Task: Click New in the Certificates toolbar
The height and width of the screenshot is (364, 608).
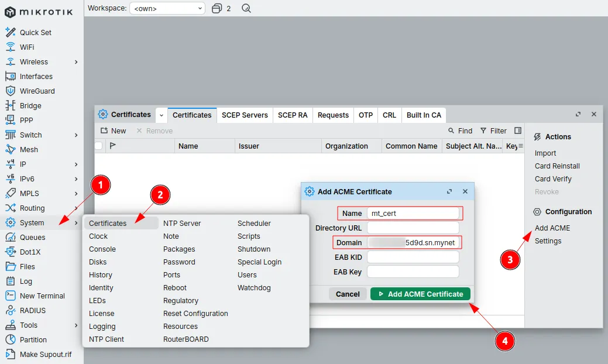Action: point(113,131)
